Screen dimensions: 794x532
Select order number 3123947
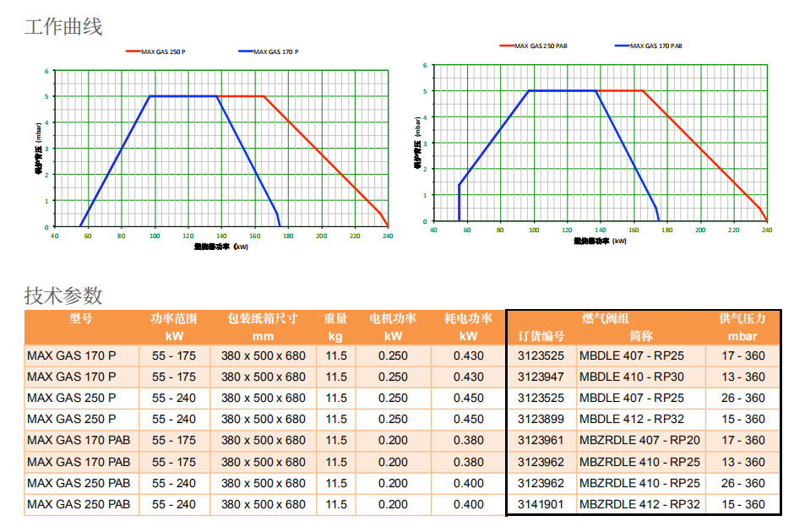[541, 377]
